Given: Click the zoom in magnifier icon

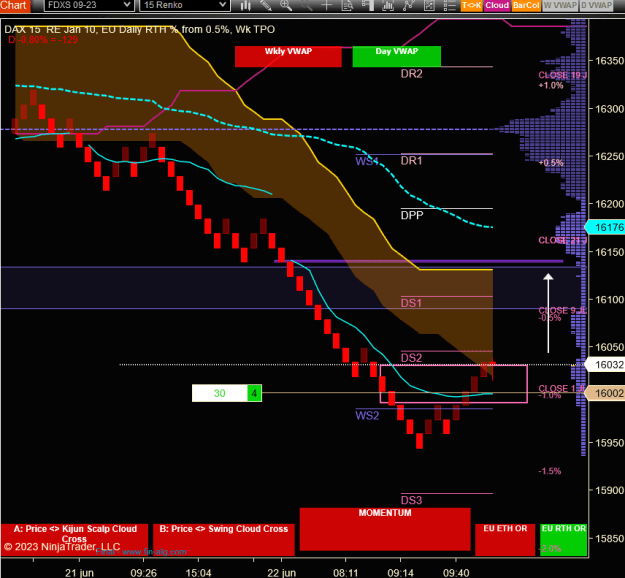Looking at the screenshot, I should pyautogui.click(x=286, y=5).
